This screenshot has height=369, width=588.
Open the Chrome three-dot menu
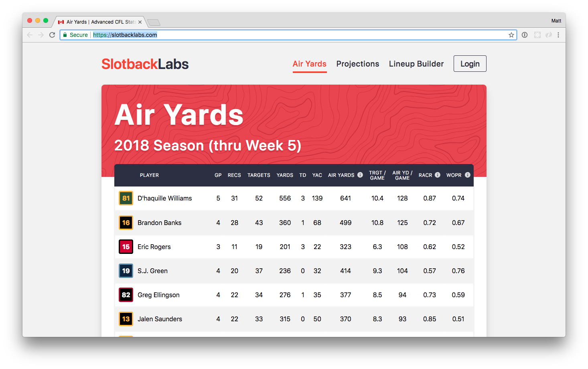pyautogui.click(x=558, y=35)
